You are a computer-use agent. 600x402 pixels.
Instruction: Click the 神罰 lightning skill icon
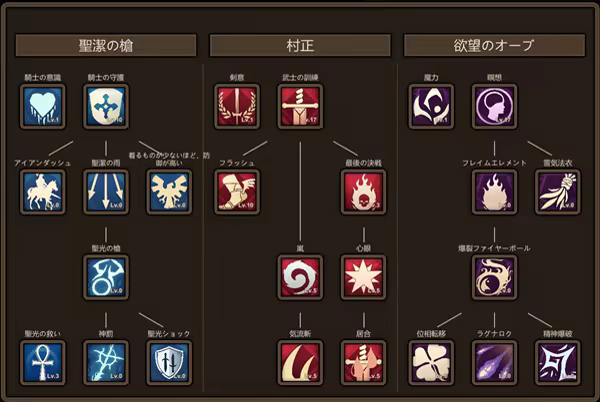tap(106, 363)
